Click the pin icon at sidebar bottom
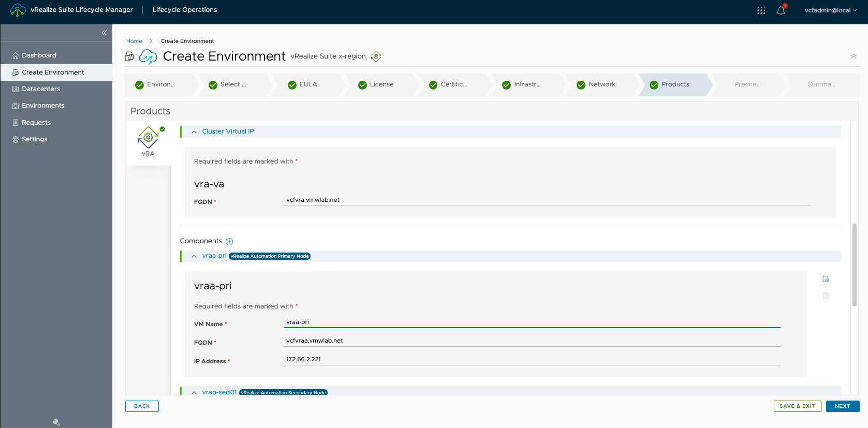The height and width of the screenshot is (428, 868). tap(56, 422)
